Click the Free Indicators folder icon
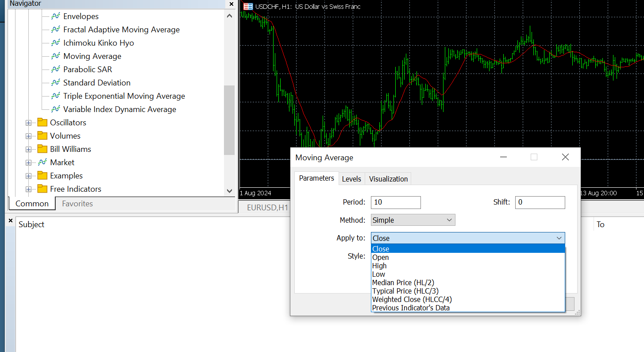Screen dimensions: 644x352 [x=42, y=189]
